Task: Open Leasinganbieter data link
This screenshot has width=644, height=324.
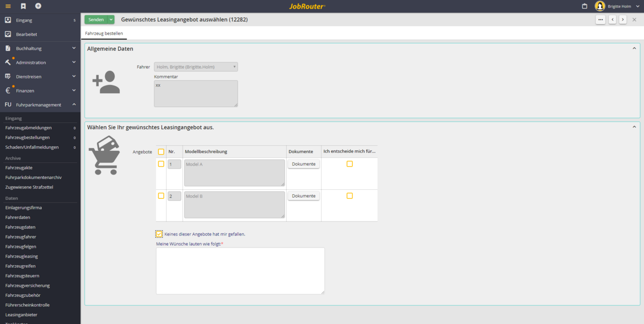Action: 22,314
